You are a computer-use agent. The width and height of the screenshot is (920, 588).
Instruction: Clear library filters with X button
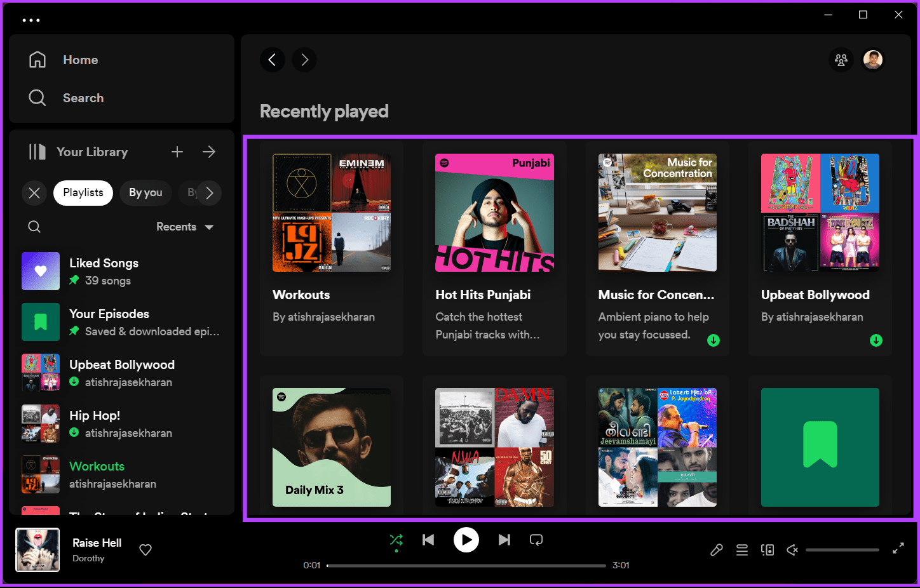(x=34, y=192)
